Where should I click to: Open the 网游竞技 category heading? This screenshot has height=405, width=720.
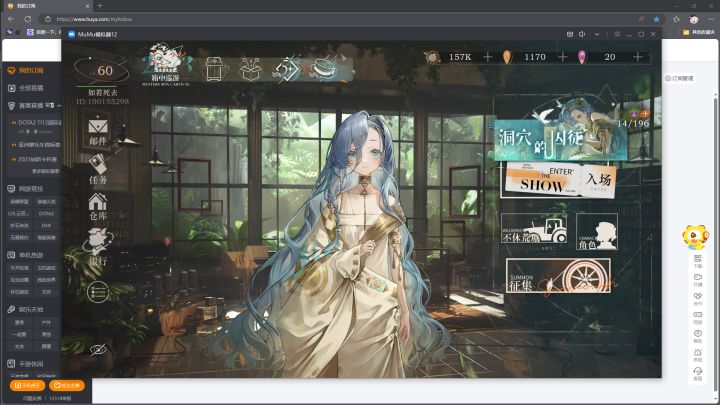coord(26,189)
